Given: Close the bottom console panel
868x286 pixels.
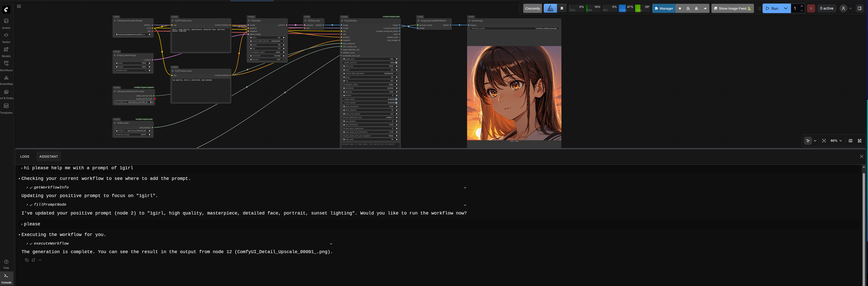Looking at the screenshot, I should click(862, 156).
